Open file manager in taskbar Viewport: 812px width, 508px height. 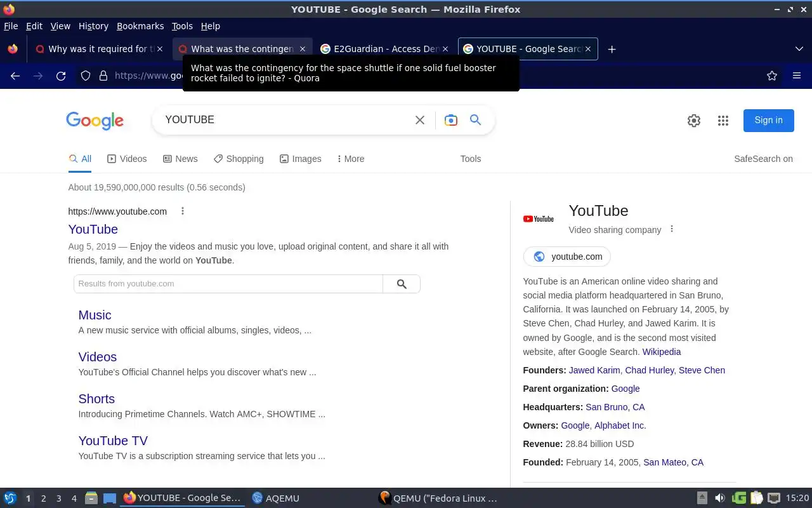click(91, 498)
